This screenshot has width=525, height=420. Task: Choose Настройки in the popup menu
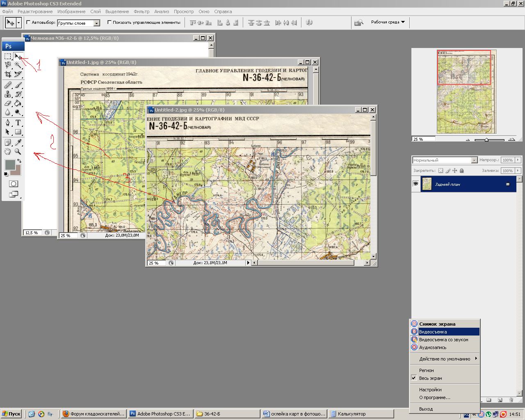445,390
